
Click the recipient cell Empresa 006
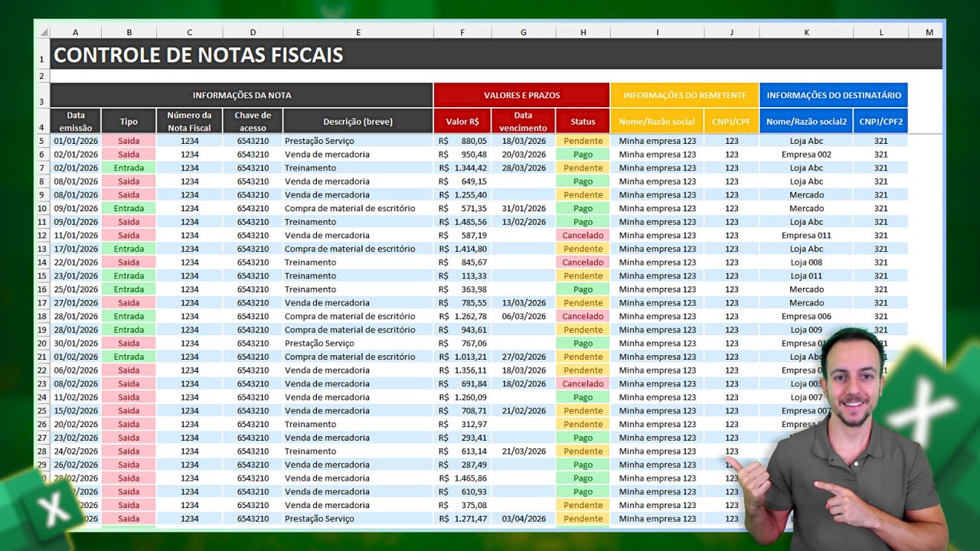(x=806, y=316)
